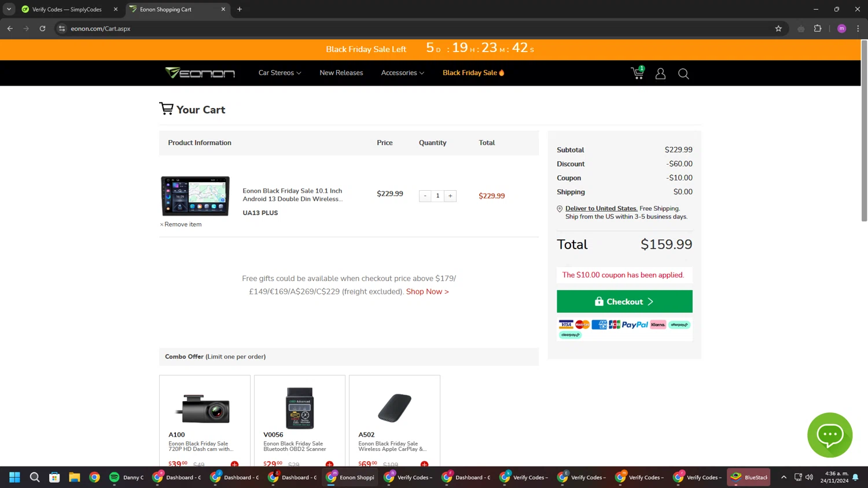Click the Eonon logo
The width and height of the screenshot is (868, 488).
[x=200, y=73]
